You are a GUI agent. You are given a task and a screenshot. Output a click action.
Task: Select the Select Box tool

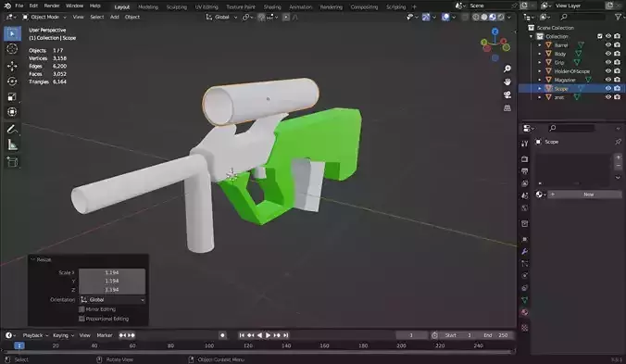click(12, 33)
